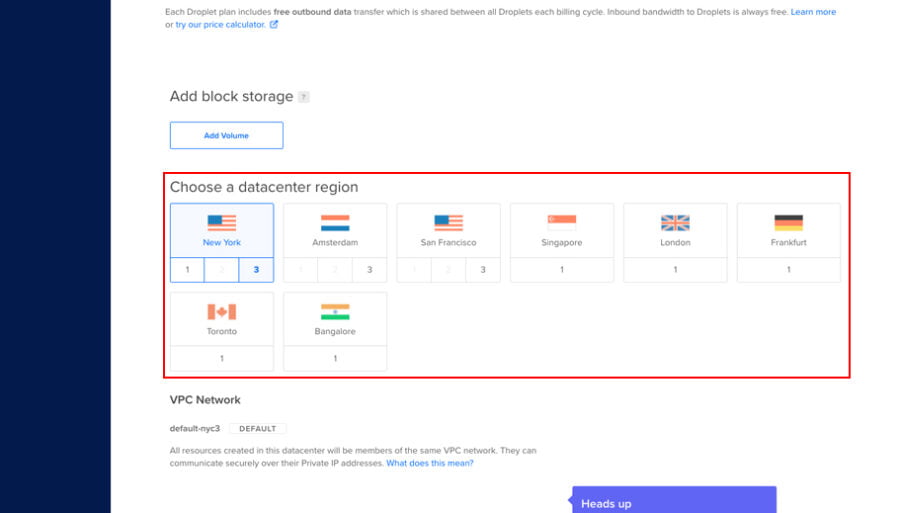Choose the Amsterdam Netherlands flag icon

point(335,223)
